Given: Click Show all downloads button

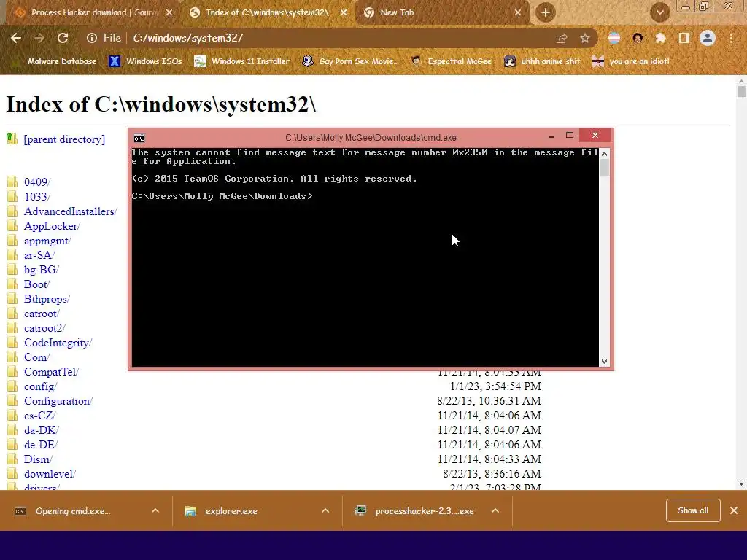Looking at the screenshot, I should 693,510.
